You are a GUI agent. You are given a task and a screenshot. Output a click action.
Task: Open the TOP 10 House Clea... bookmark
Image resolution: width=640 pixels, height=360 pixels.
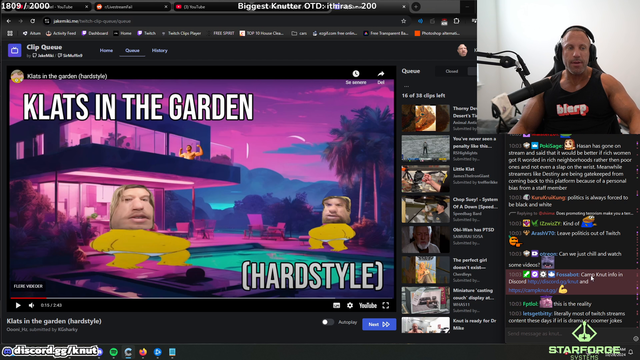(x=262, y=33)
